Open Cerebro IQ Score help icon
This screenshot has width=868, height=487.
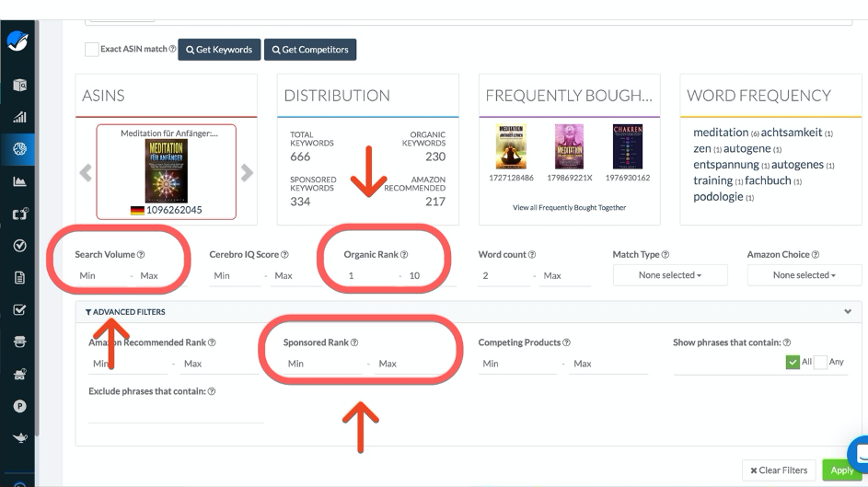click(284, 255)
